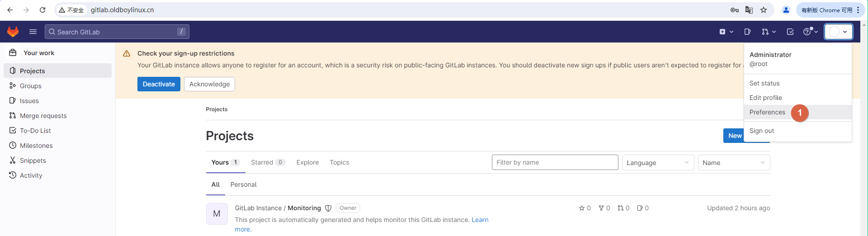
Task: Switch to the Yours tab
Action: (226, 162)
